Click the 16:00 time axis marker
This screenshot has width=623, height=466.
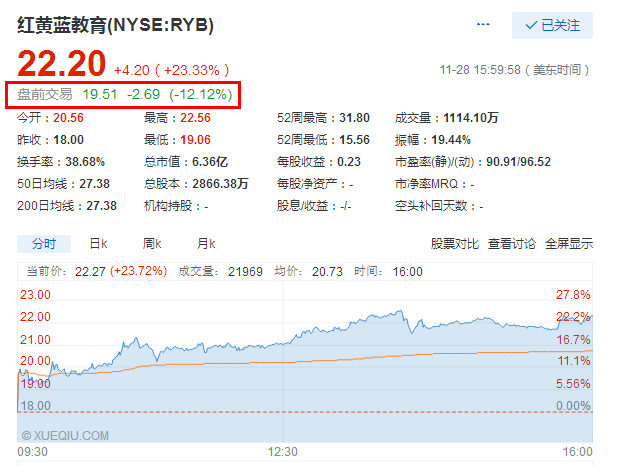[575, 451]
